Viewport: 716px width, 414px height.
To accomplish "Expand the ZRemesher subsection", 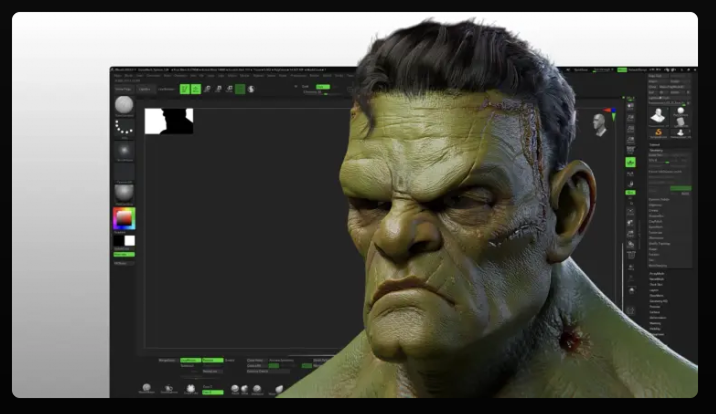I will pos(656,238).
